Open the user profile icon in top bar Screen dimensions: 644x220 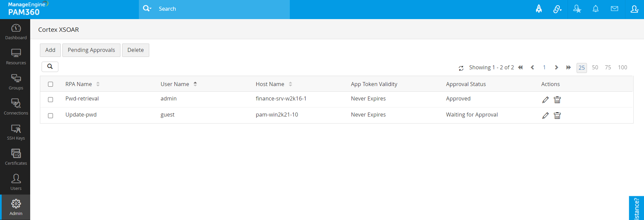(x=634, y=9)
